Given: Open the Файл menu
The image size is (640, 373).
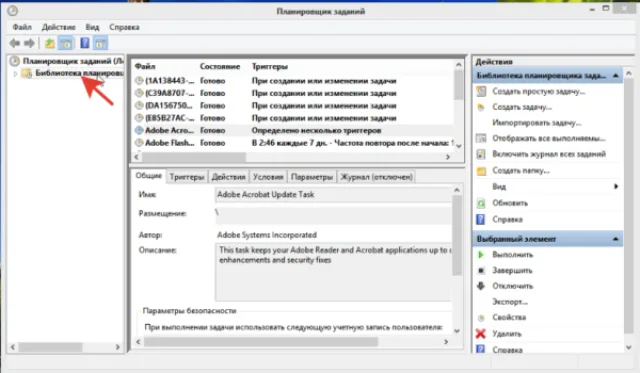Looking at the screenshot, I should (22, 27).
